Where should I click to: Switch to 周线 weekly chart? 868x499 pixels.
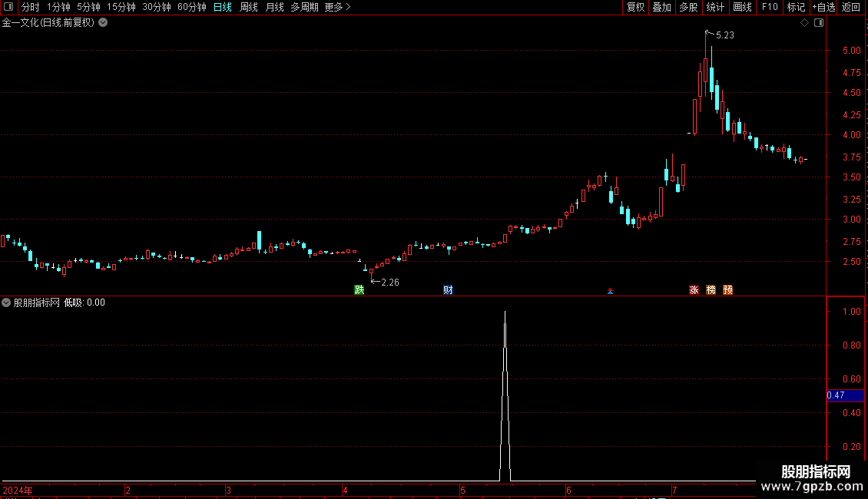tap(249, 7)
